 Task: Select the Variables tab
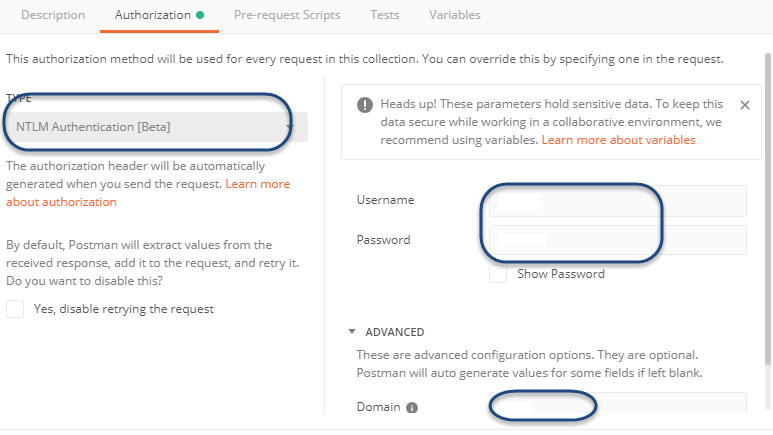coord(455,15)
